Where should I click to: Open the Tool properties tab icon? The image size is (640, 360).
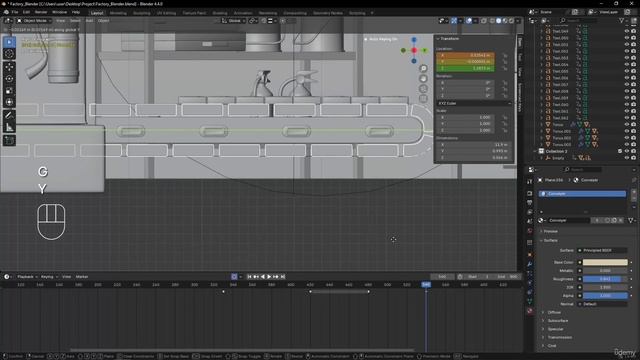coord(530,182)
